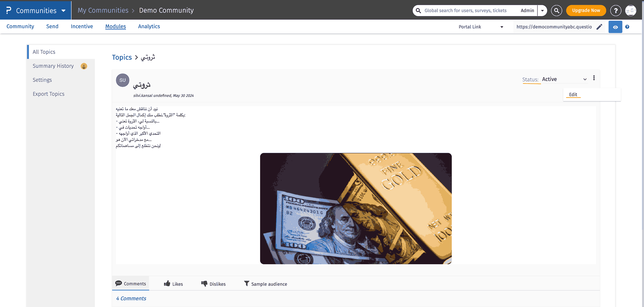Image resolution: width=644 pixels, height=307 pixels.
Task: Go back to the Topics breadcrumb link
Action: [x=122, y=57]
